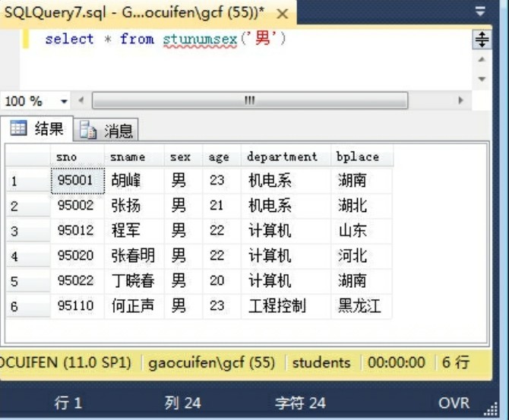Click the 00:00:00 elapsed time status entry
The height and width of the screenshot is (420, 509).
pyautogui.click(x=397, y=362)
